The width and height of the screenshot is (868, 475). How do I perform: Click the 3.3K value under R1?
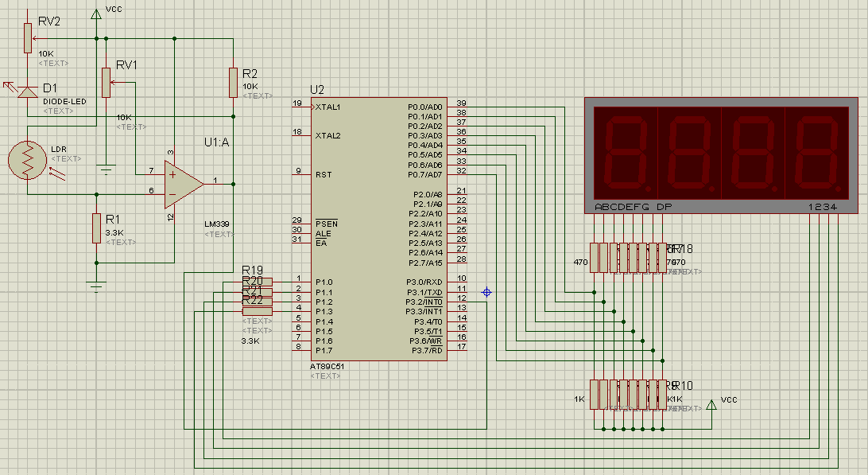114,233
